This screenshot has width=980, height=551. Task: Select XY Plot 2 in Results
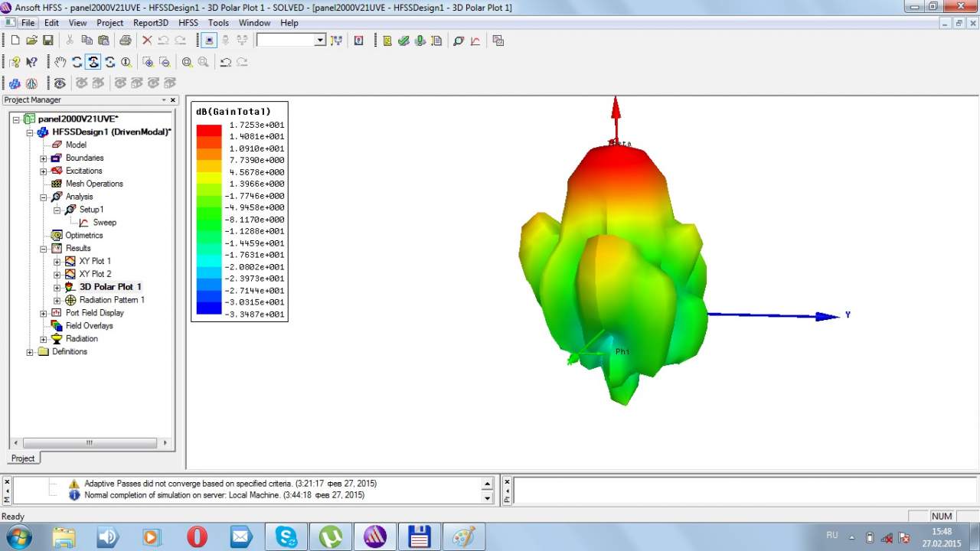[95, 274]
